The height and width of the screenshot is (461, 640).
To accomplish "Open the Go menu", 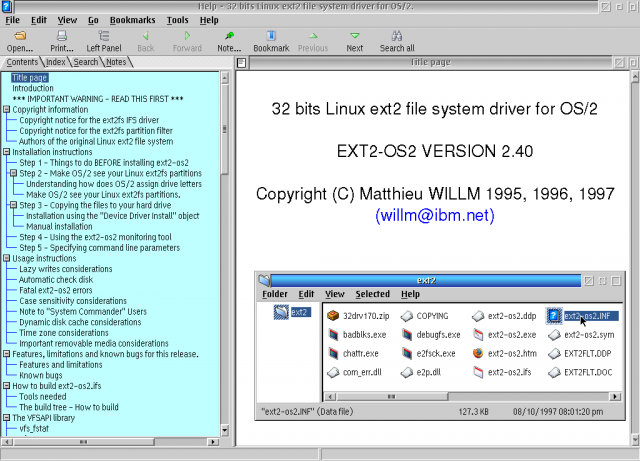I will 93,20.
